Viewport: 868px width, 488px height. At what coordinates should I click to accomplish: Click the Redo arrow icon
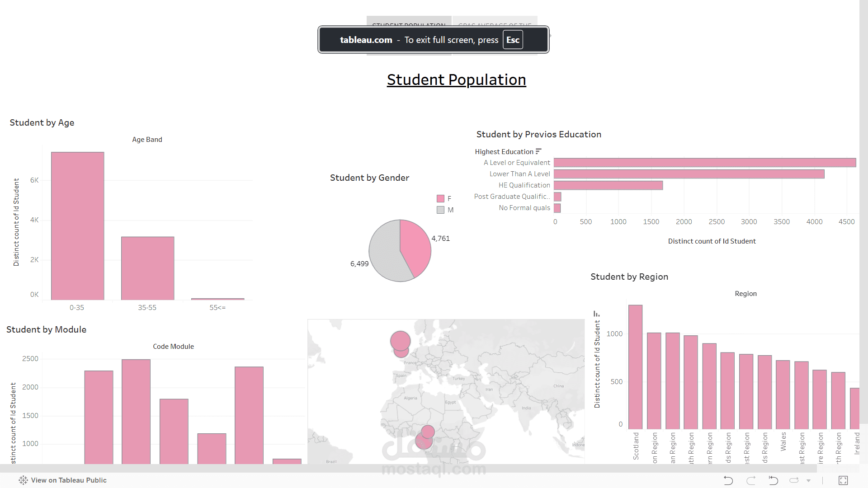[751, 480]
